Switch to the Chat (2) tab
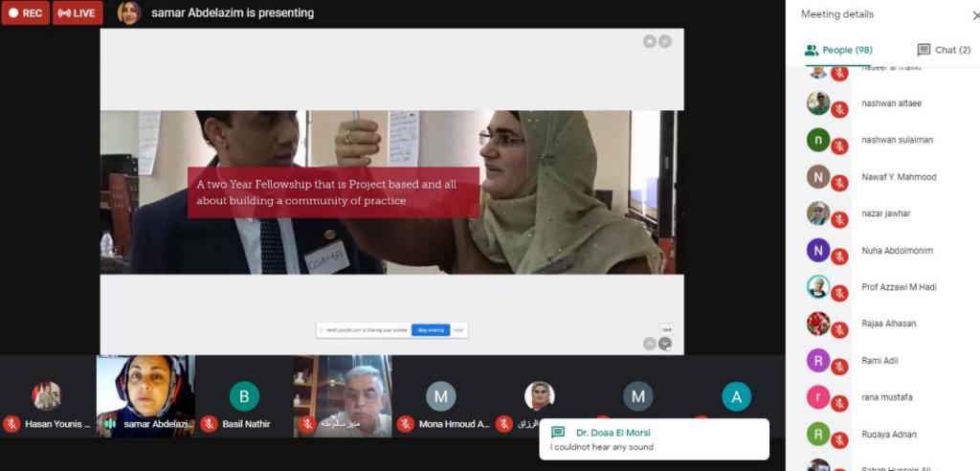Screen dimensions: 980x471 tap(944, 50)
